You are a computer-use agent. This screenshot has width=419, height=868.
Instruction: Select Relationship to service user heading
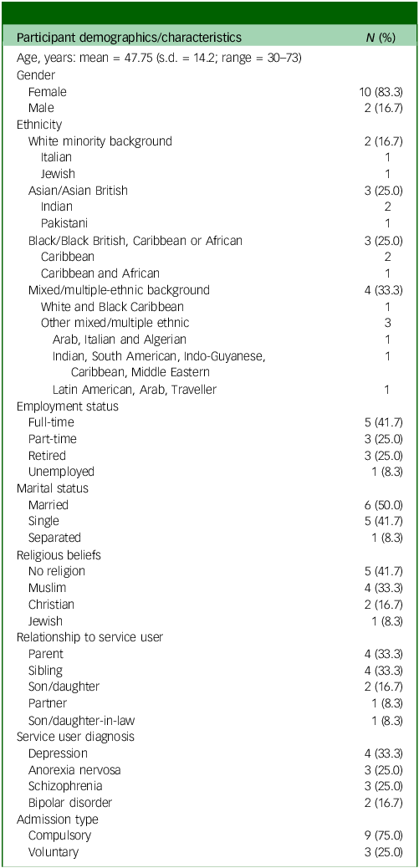(x=90, y=636)
